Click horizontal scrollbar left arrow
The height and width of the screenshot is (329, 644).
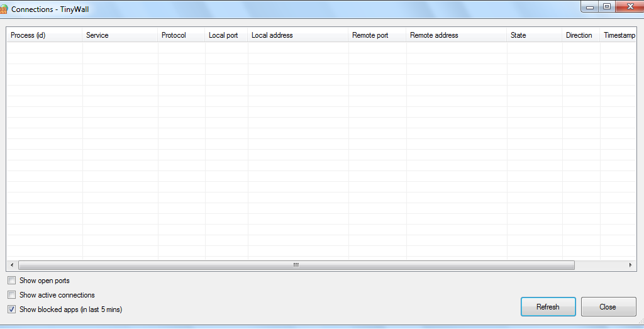[12, 265]
